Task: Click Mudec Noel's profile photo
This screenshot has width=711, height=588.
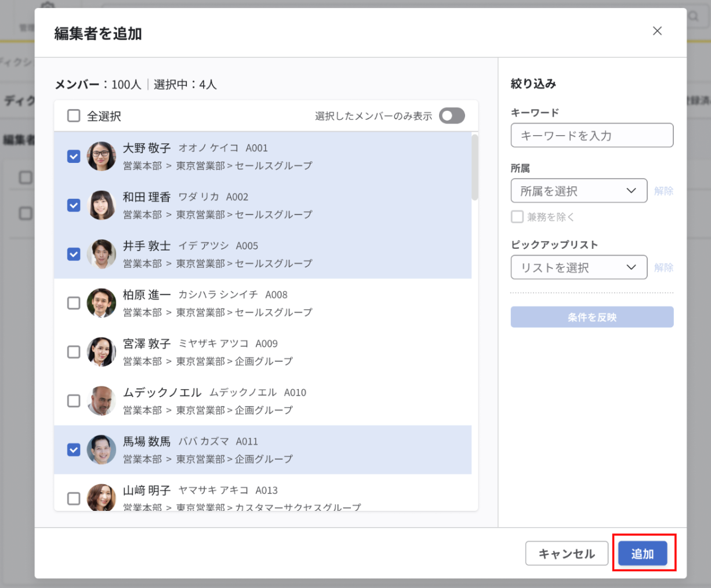Action: (101, 401)
